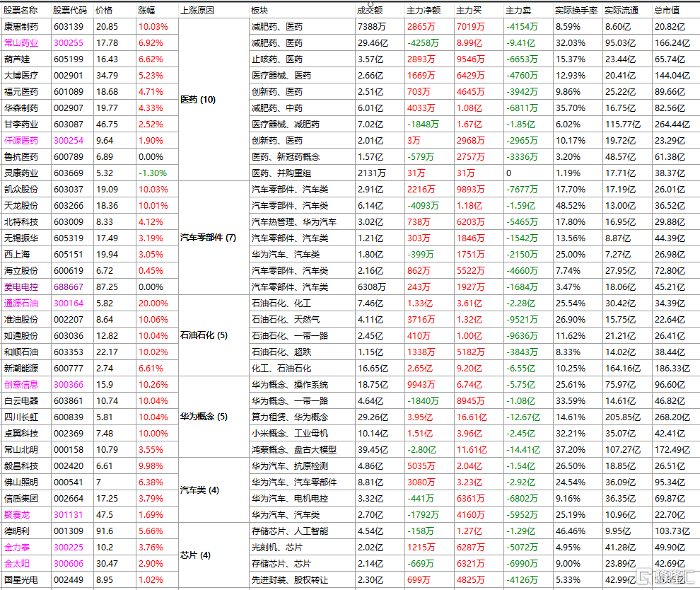Select stock name 华森制药
Image resolution: width=700 pixels, height=590 pixels.
pyautogui.click(x=21, y=108)
